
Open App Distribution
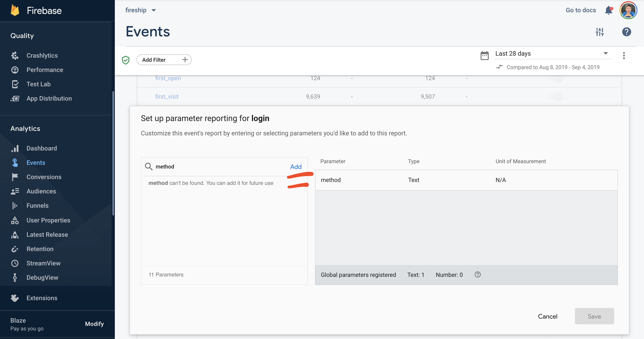[49, 98]
